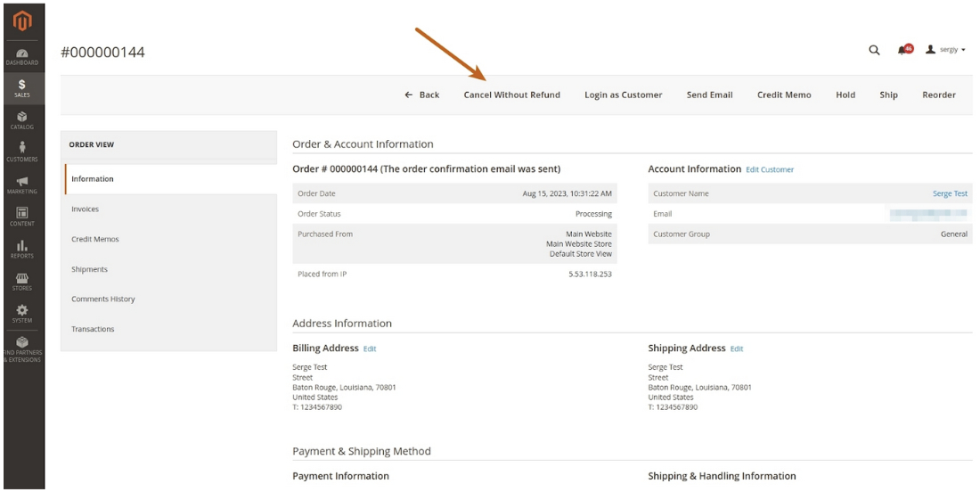Image resolution: width=980 pixels, height=492 pixels.
Task: Click the Order Date value Aug 15, 2023
Action: click(567, 193)
